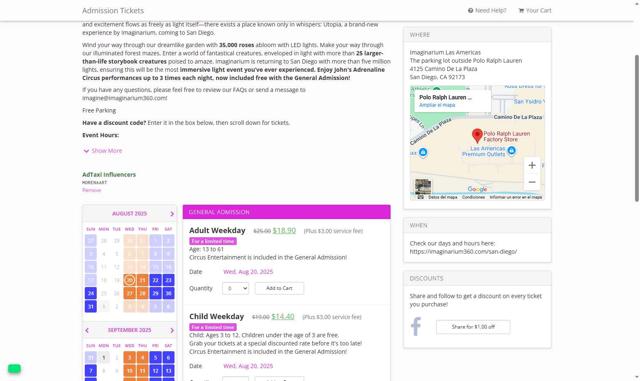
Task: Select August 23 on the calendar
Action: point(169,280)
